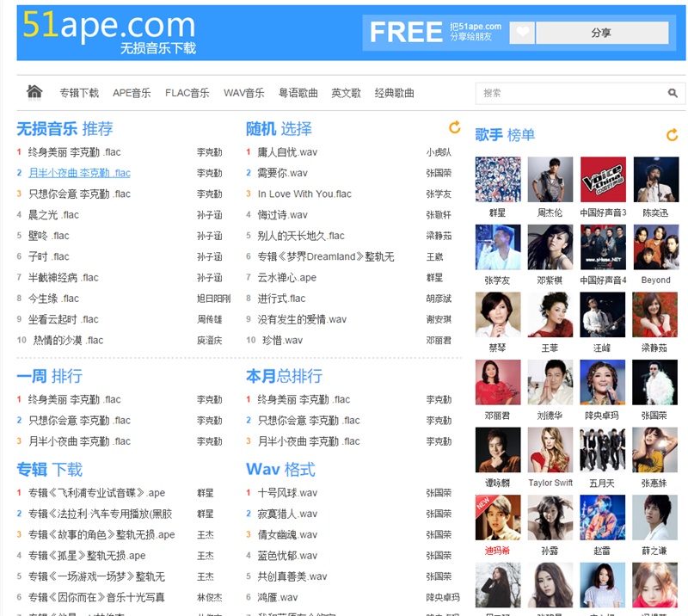Open 十号风球.wav in Wav 格式

287,493
